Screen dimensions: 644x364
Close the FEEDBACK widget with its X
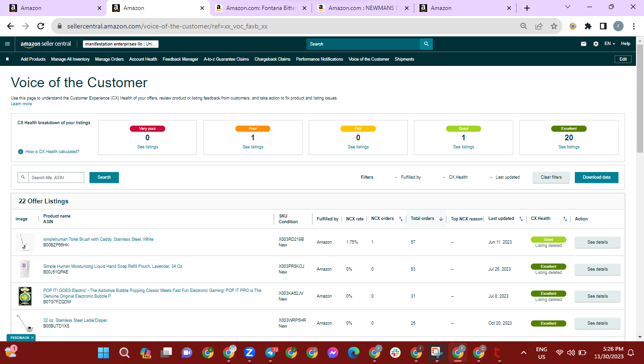(x=32, y=337)
